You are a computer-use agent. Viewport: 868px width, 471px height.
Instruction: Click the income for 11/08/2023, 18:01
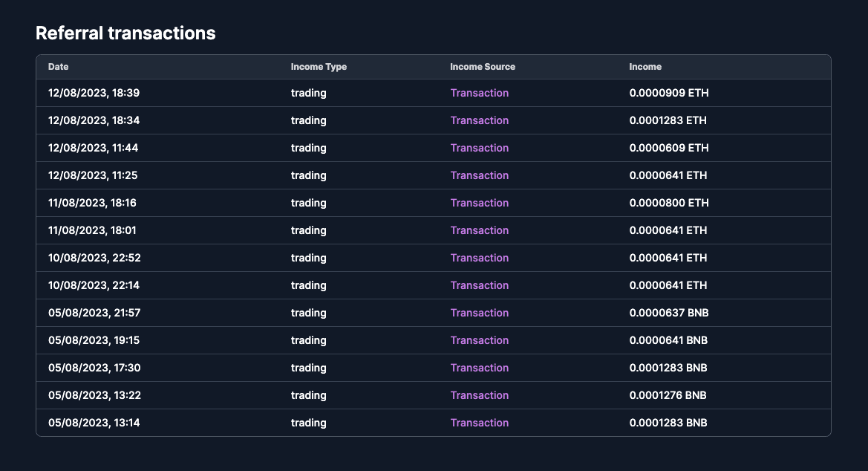tap(668, 230)
